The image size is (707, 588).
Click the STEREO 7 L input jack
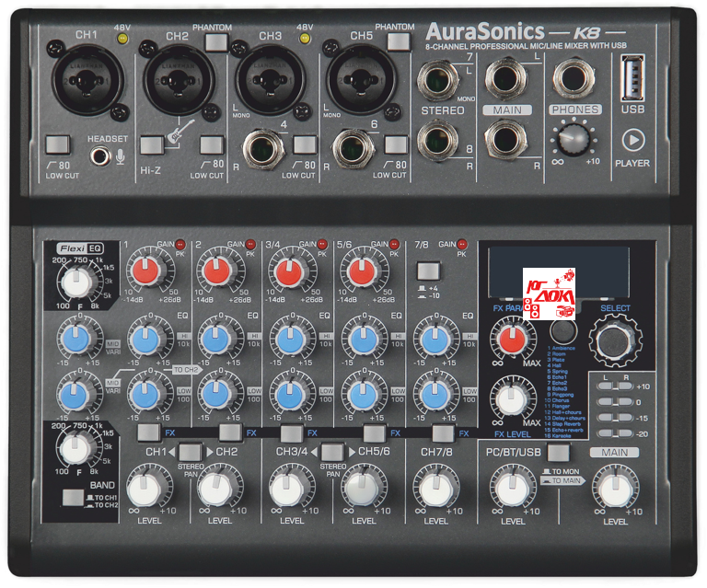(x=435, y=81)
